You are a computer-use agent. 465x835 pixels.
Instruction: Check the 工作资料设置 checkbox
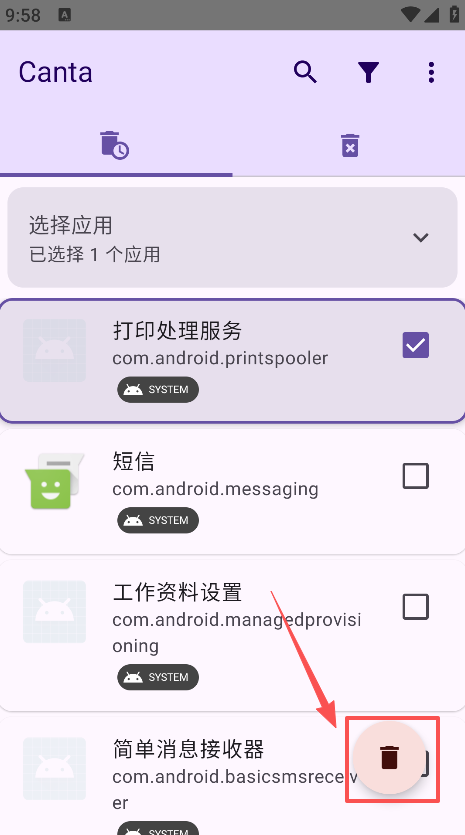(x=415, y=607)
